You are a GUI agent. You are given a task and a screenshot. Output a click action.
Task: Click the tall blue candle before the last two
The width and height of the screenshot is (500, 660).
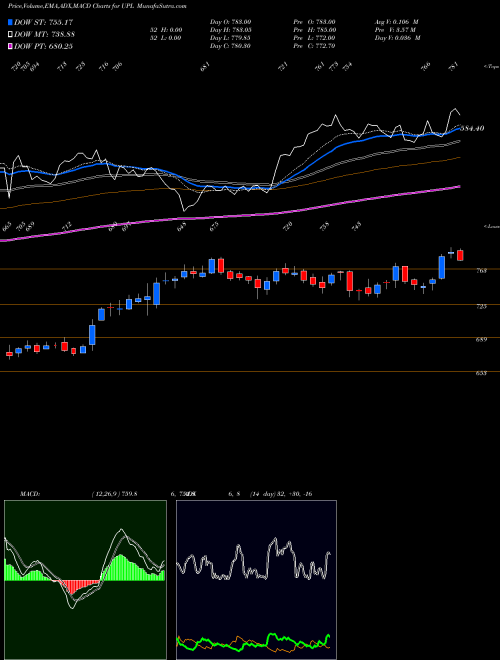tap(442, 267)
